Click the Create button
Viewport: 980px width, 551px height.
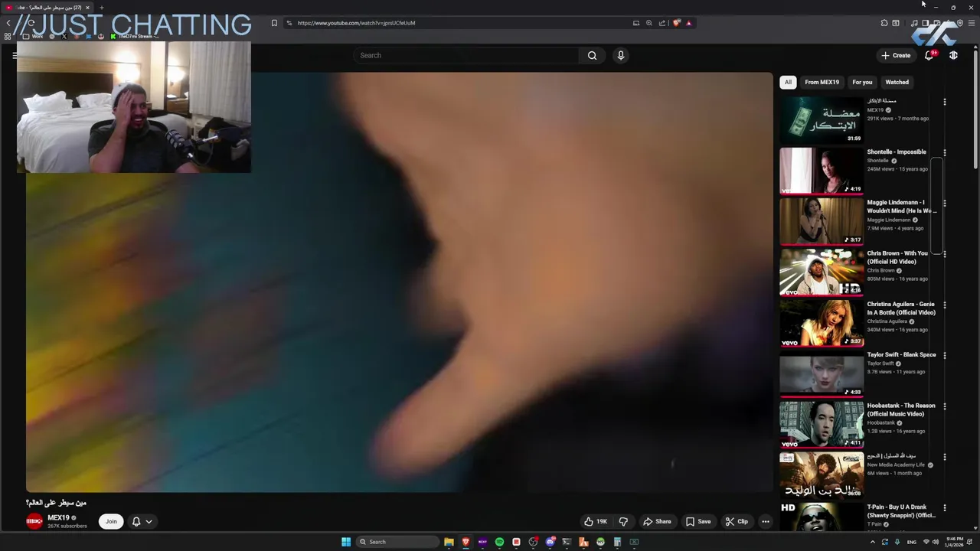pos(896,55)
